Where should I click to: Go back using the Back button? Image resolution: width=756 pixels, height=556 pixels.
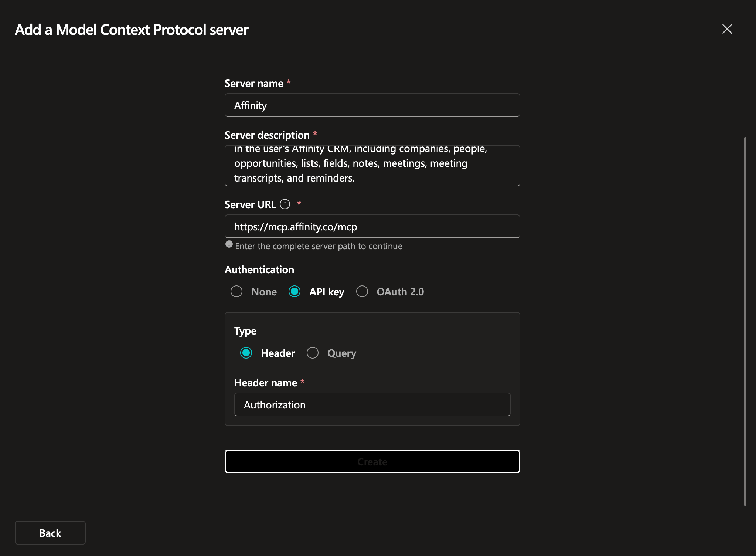tap(50, 533)
